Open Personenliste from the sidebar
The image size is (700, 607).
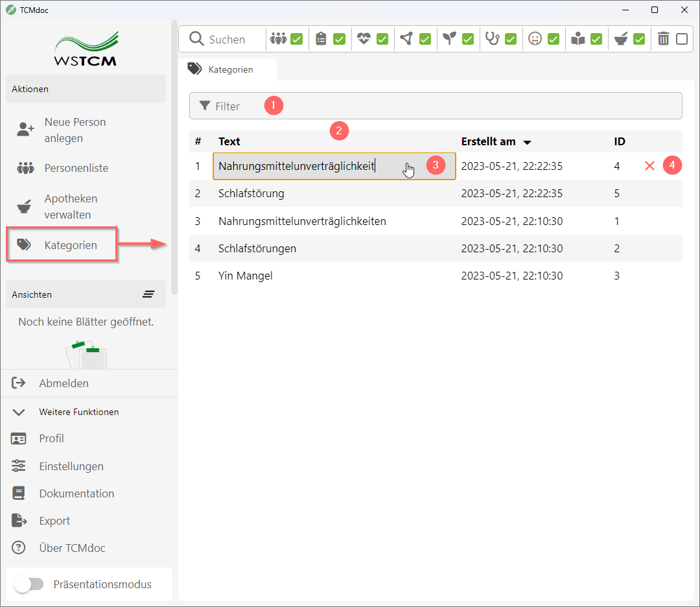(x=76, y=168)
